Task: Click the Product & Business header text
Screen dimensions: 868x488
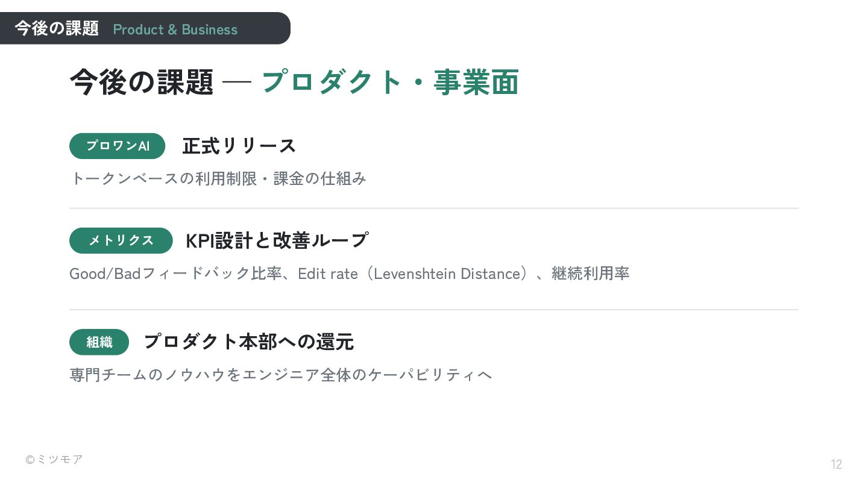Action: (175, 30)
